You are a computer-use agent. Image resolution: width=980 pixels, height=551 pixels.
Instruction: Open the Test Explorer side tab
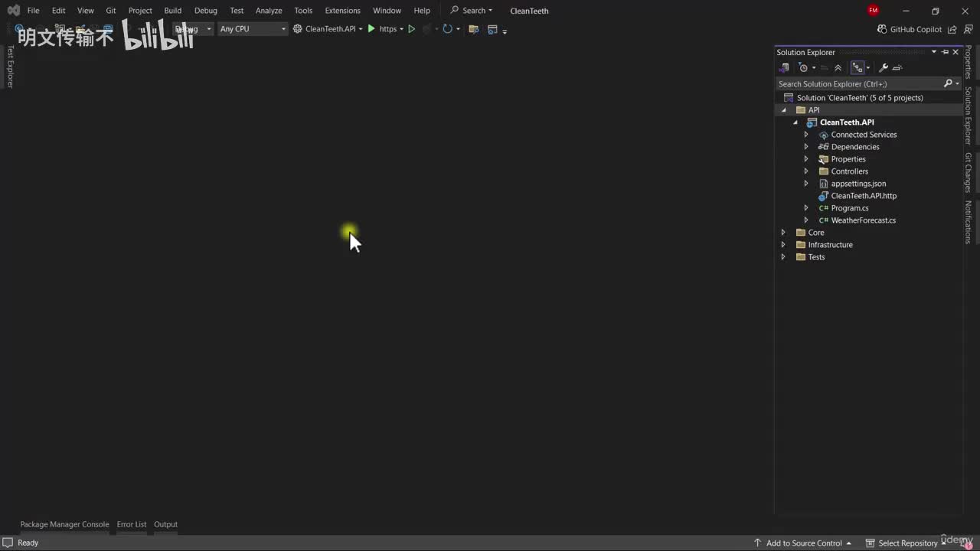10,67
